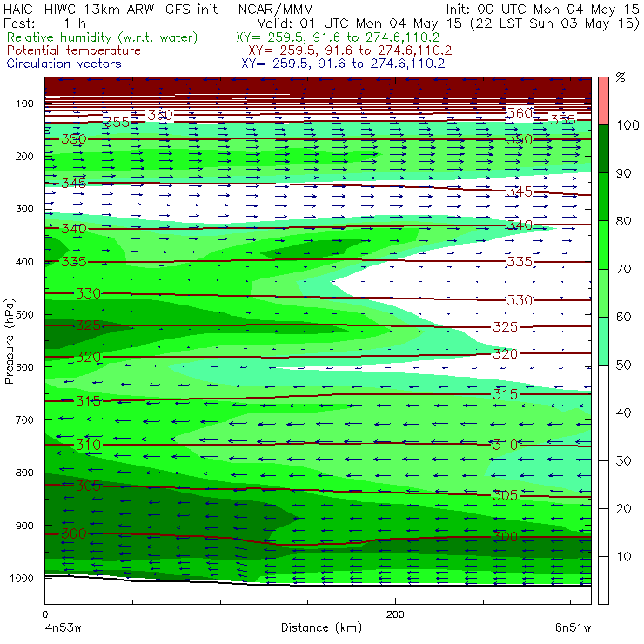Click the darkest green colorbar segment between 90 and 100
The image size is (644, 644).
[603, 149]
